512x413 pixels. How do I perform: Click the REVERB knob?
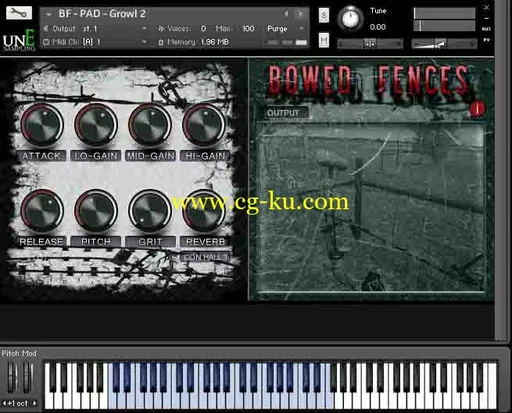(x=204, y=211)
